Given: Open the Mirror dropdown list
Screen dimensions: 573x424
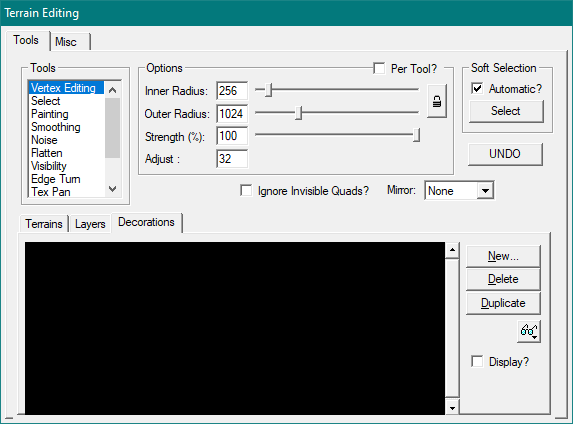Looking at the screenshot, I should (x=485, y=191).
